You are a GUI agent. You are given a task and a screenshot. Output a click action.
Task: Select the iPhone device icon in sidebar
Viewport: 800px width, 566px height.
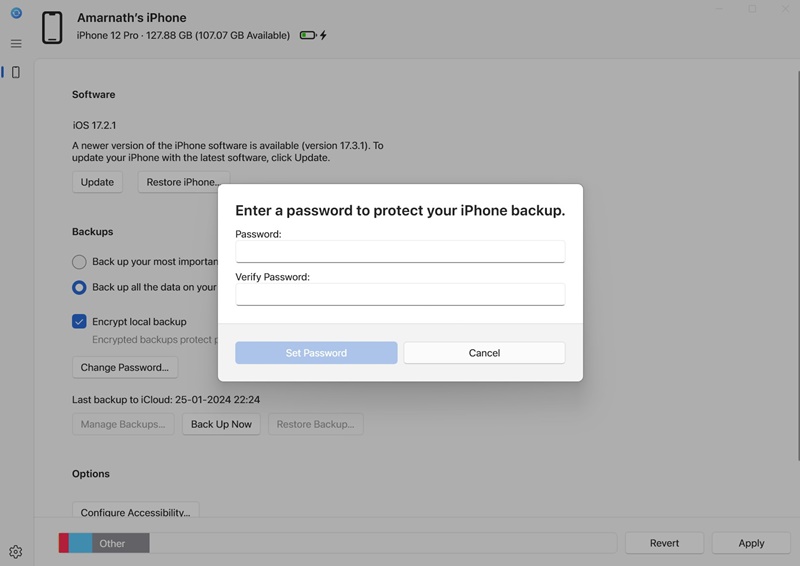[x=16, y=72]
